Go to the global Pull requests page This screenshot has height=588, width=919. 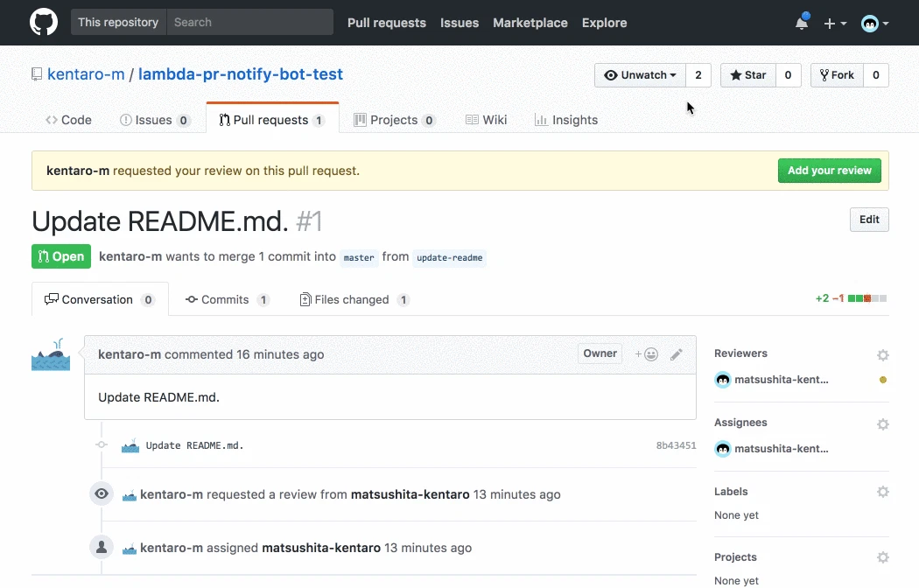click(387, 23)
